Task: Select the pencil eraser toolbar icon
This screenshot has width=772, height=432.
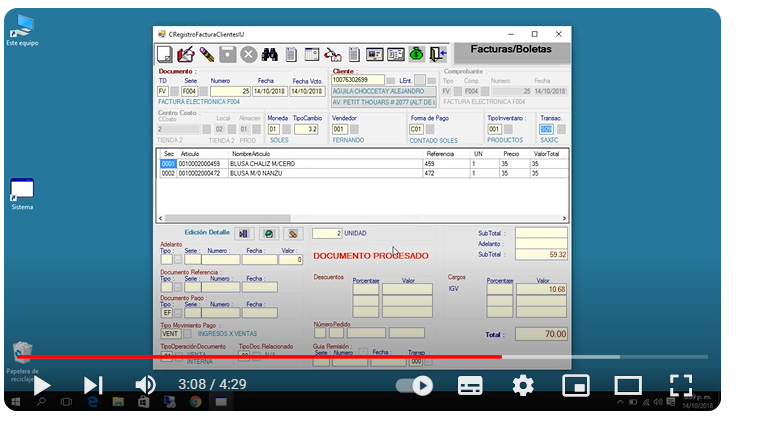Action: point(207,54)
